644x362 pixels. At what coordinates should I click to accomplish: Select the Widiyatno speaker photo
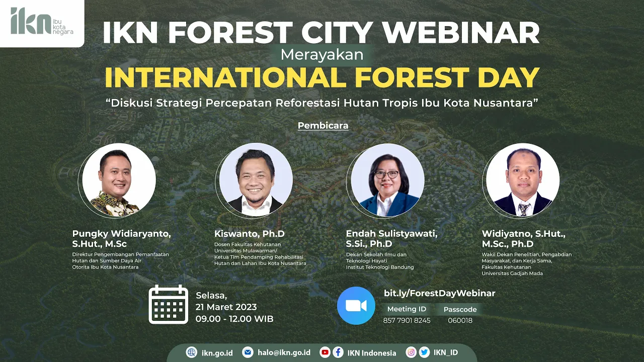[x=523, y=180]
